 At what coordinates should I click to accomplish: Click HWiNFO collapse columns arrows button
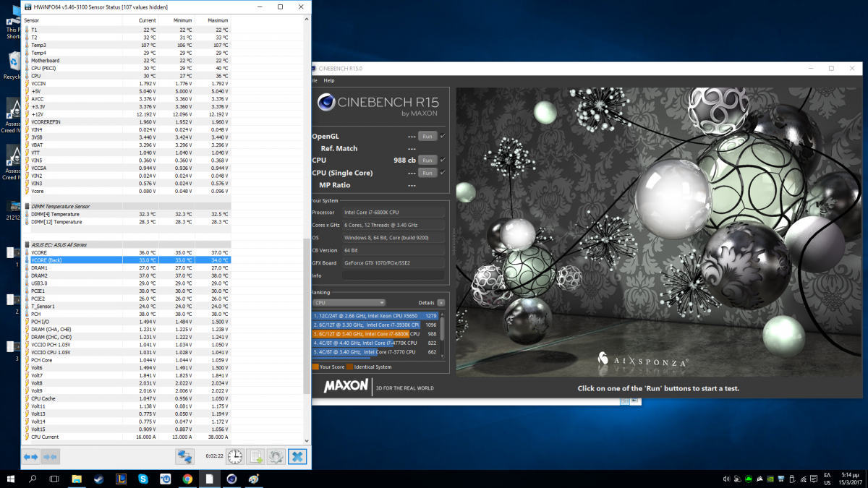click(x=50, y=457)
